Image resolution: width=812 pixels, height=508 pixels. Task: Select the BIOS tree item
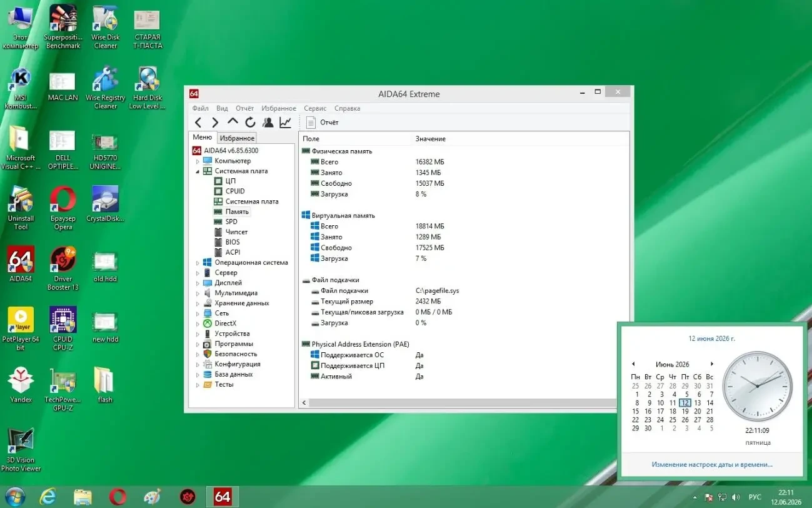pos(233,242)
